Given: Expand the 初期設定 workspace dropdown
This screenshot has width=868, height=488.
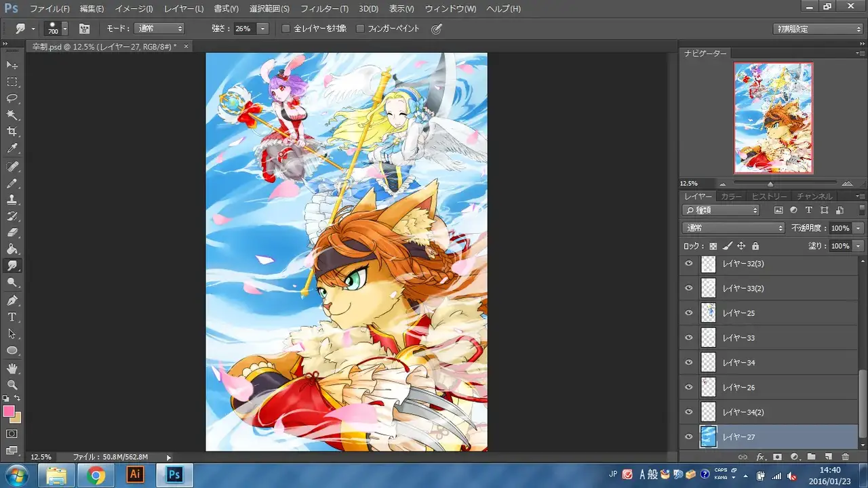Looking at the screenshot, I should point(818,29).
